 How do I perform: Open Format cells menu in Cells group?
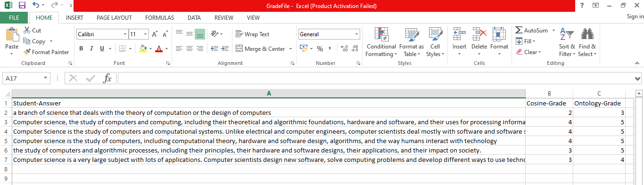pos(499,42)
